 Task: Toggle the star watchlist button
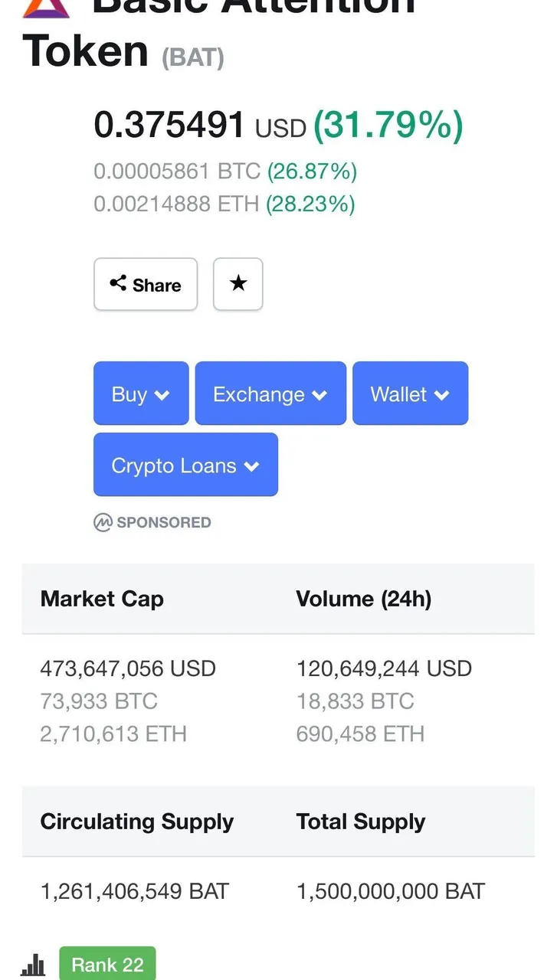[x=238, y=284]
